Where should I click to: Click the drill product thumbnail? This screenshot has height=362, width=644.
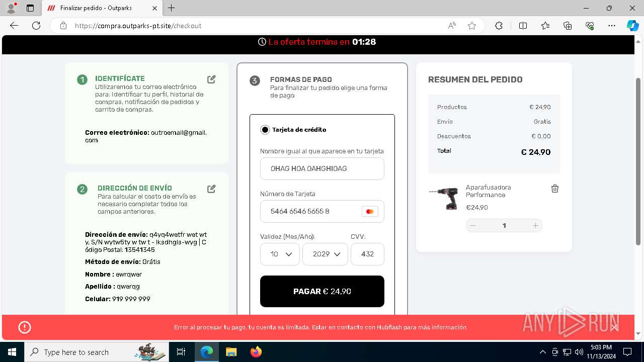point(444,198)
